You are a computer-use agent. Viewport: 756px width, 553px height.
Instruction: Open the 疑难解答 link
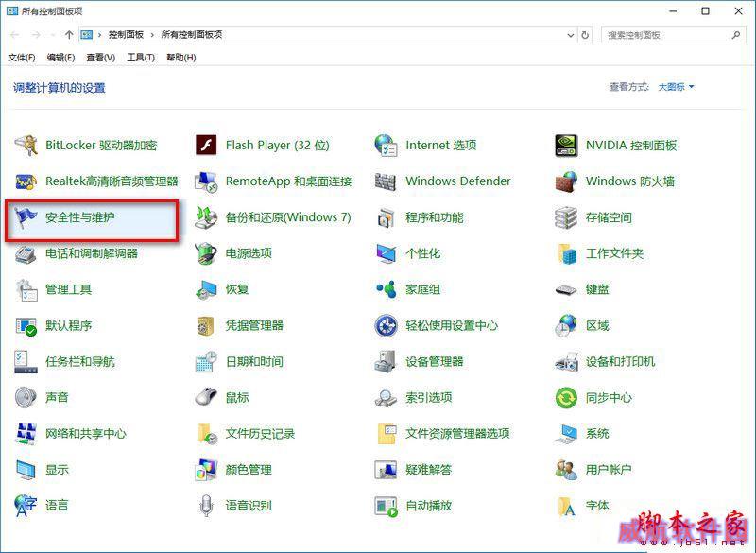(x=429, y=470)
